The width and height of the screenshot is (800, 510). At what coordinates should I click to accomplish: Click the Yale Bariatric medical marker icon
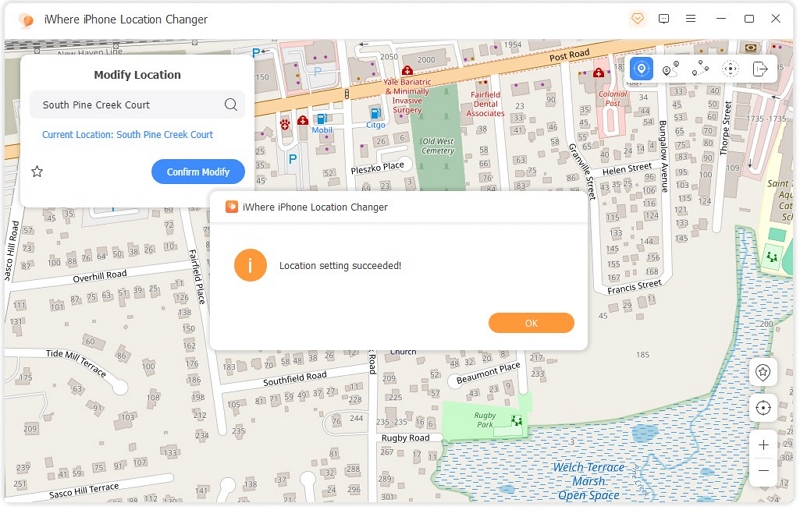click(407, 70)
